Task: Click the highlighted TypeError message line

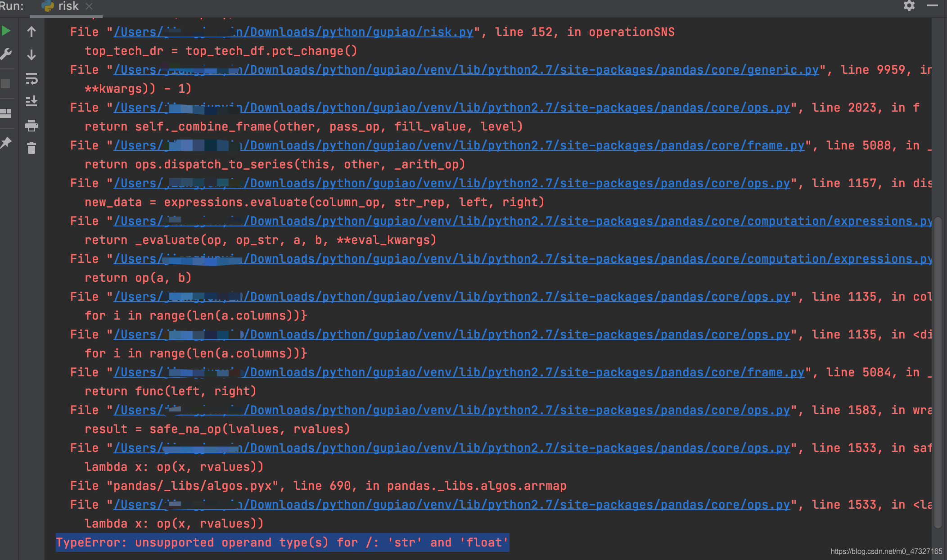Action: point(282,542)
